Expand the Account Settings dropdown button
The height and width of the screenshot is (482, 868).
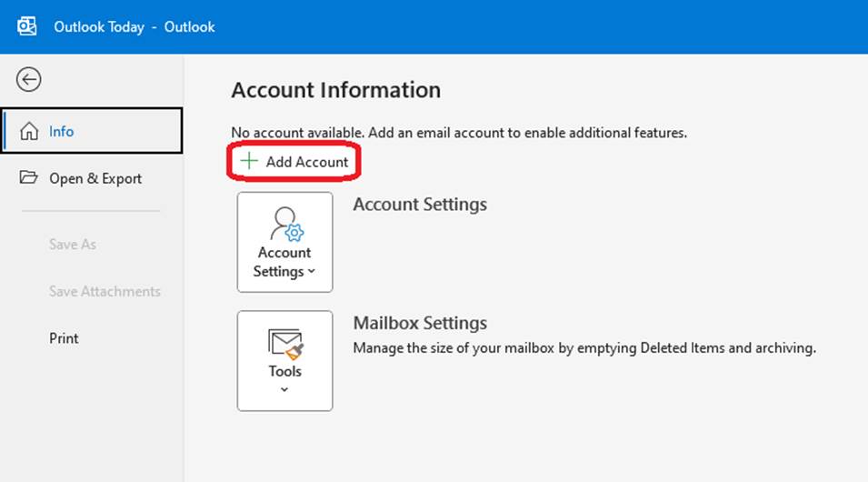tap(285, 242)
